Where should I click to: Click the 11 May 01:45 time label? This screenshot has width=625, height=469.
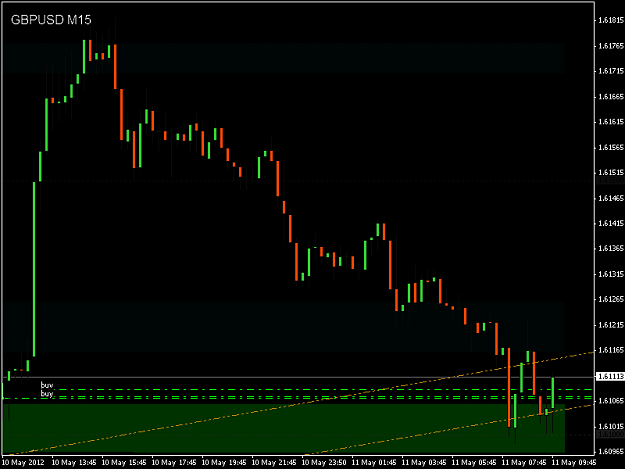point(374,462)
